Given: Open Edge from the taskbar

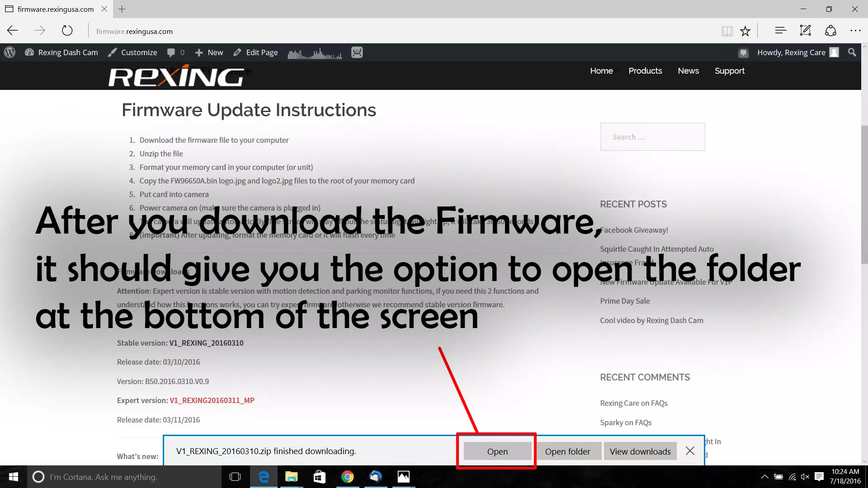Looking at the screenshot, I should (x=264, y=477).
